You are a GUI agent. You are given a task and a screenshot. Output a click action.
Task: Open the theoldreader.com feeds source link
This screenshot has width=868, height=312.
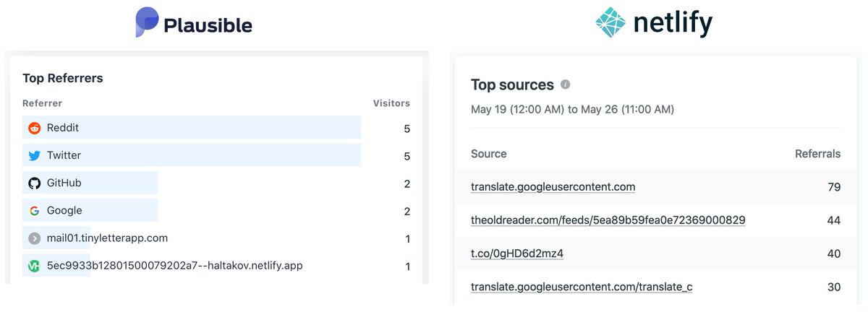[608, 220]
